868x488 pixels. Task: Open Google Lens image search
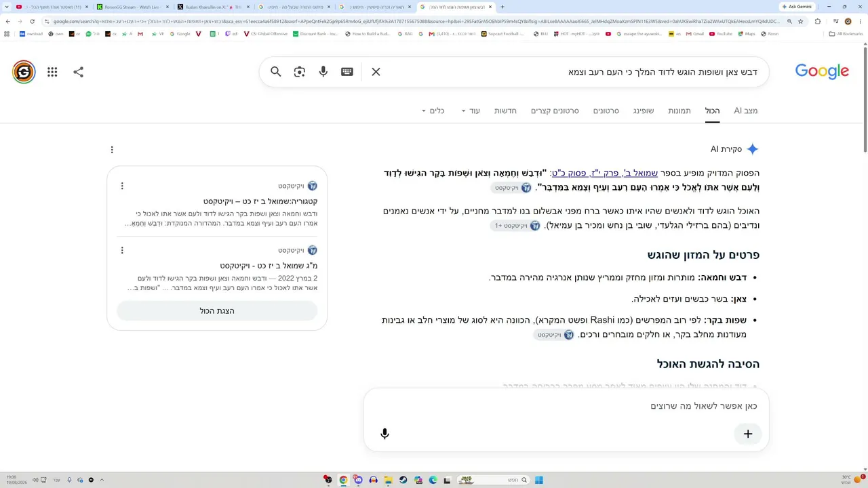(299, 72)
